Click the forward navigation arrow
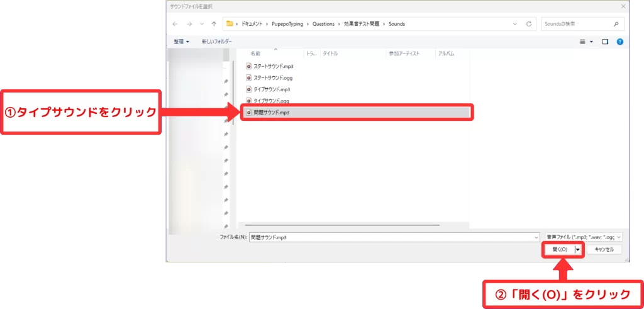The height and width of the screenshot is (309, 644). point(189,24)
